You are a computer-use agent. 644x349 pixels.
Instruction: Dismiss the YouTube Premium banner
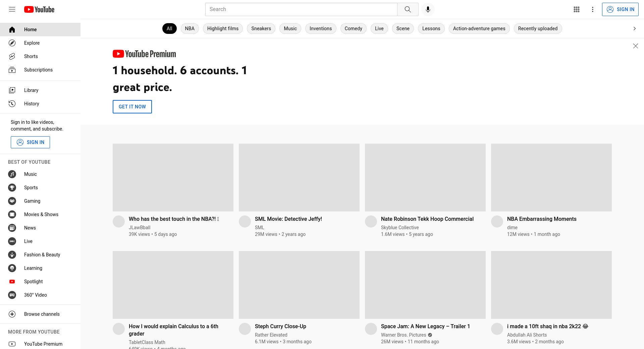[x=635, y=46]
